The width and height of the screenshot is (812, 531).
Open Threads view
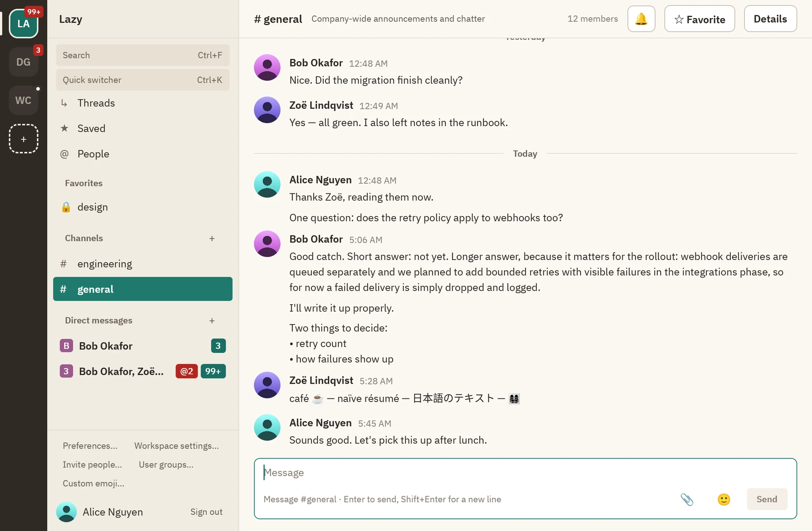143,103
